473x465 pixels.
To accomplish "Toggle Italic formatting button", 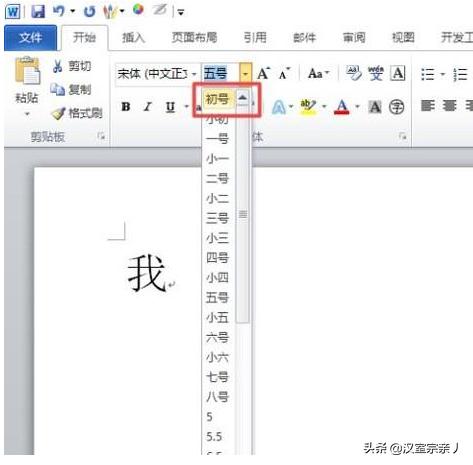I will pos(147,107).
